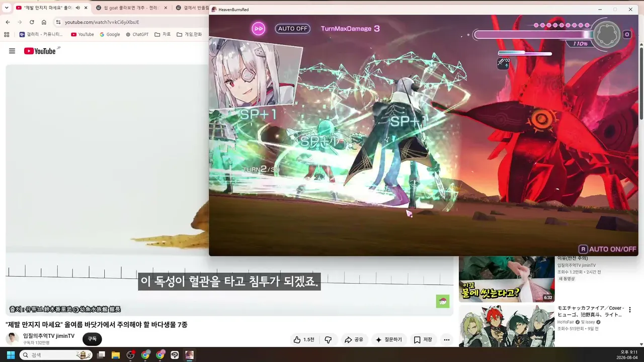Open more actions menu below the video
644x362 pixels.
[x=446, y=340]
